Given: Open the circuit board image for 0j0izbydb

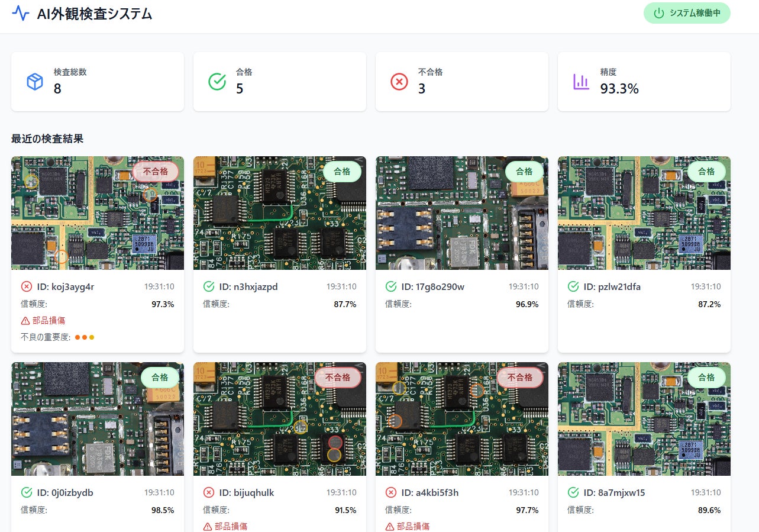Looking at the screenshot, I should pos(98,419).
